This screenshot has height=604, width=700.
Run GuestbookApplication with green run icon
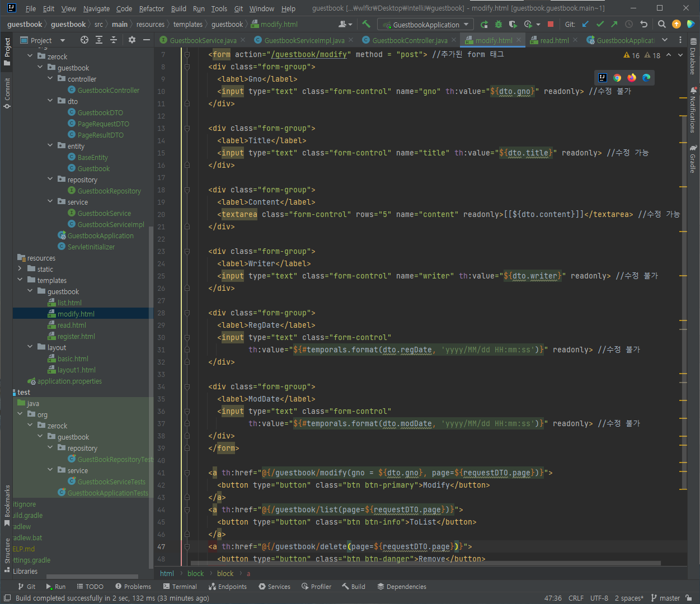tap(484, 24)
